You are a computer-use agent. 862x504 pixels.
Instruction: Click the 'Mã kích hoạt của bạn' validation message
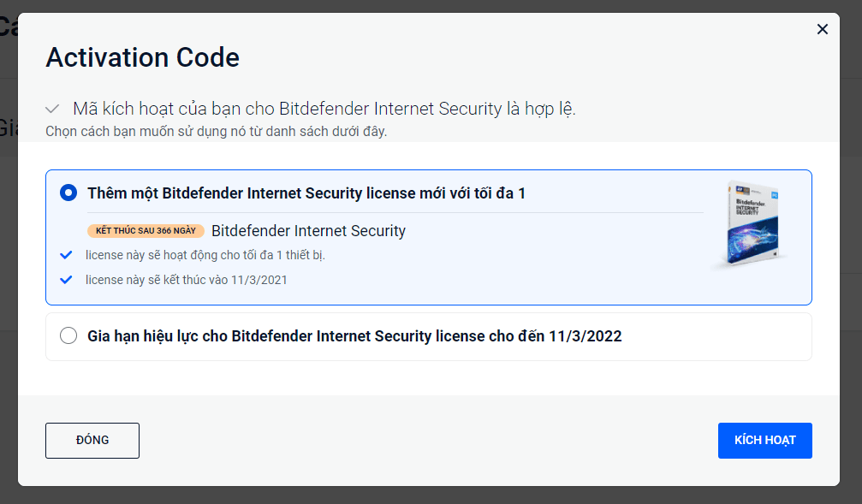324,109
